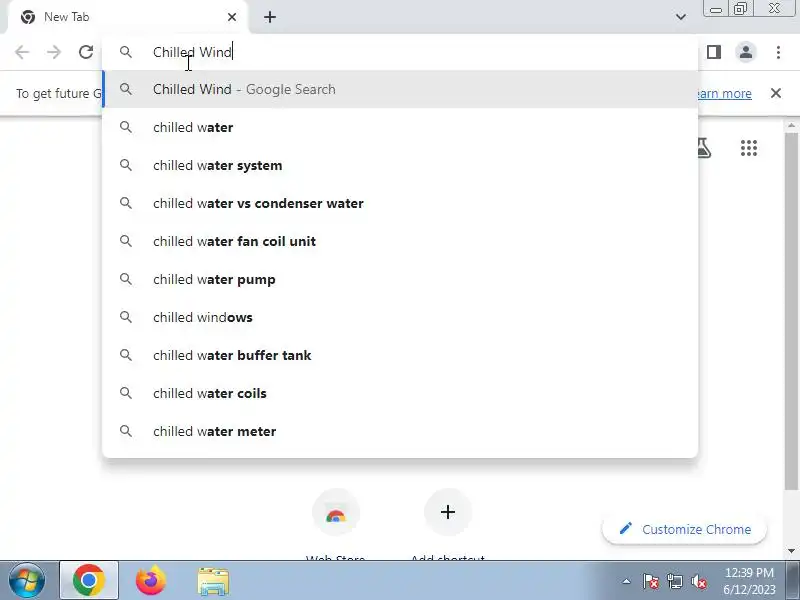Click the browser back arrow
Viewport: 800px width, 600px height.
coord(22,52)
